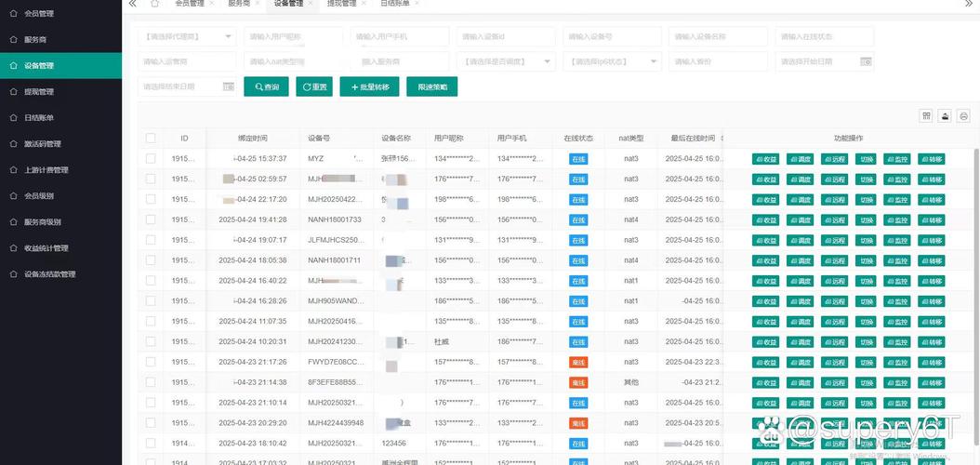Viewport: 980px width, 465px height.
Task: Open the 请选择代理商 dropdown
Action: 187,37
